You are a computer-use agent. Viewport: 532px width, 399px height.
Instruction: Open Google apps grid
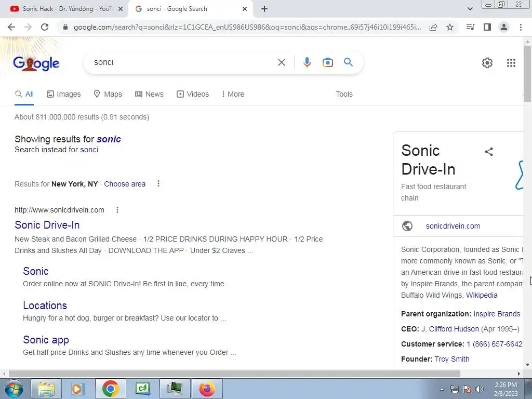(x=511, y=63)
